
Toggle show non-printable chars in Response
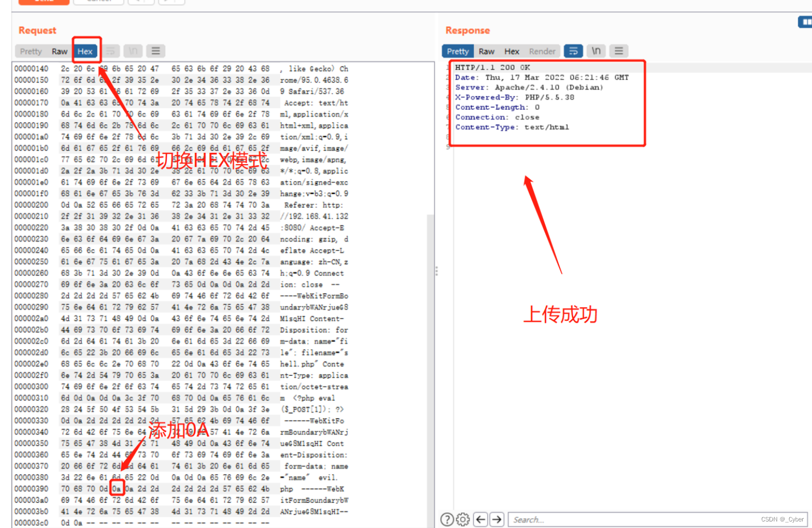coord(596,51)
